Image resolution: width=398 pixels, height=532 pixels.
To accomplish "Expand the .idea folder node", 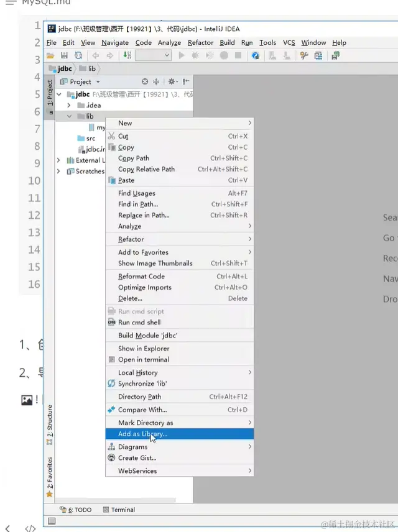I will [x=69, y=105].
